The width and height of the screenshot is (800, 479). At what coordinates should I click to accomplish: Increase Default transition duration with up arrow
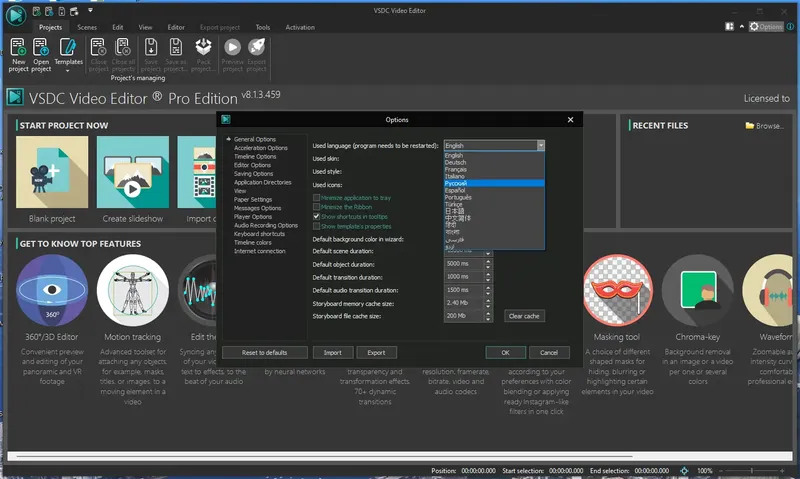pyautogui.click(x=488, y=274)
